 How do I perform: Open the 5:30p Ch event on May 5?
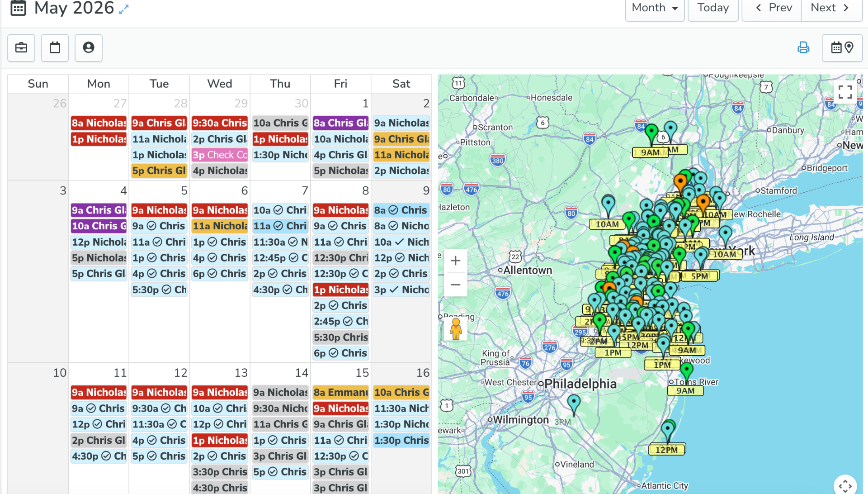pyautogui.click(x=159, y=290)
